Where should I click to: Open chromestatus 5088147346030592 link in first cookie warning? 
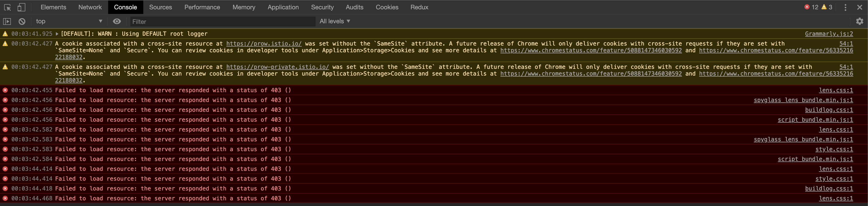point(591,50)
